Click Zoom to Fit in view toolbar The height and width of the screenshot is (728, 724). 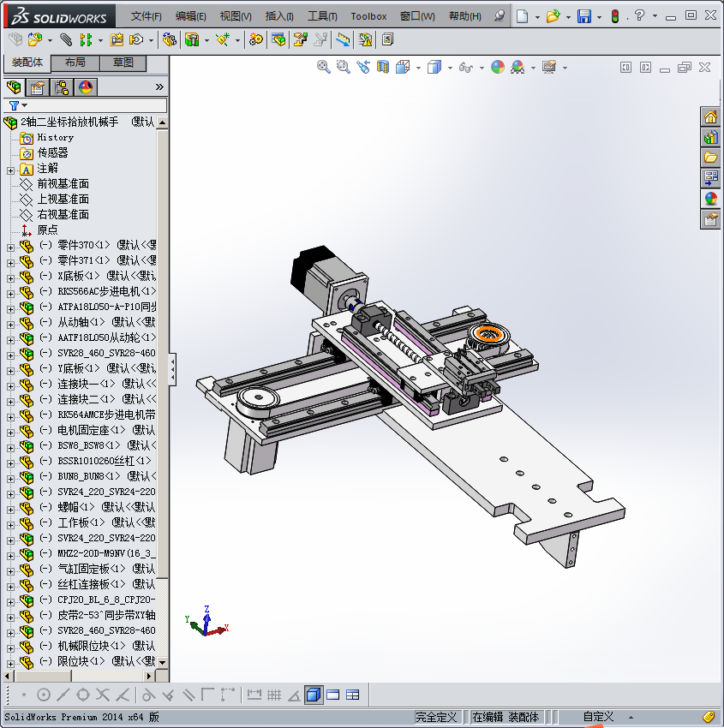pyautogui.click(x=324, y=68)
